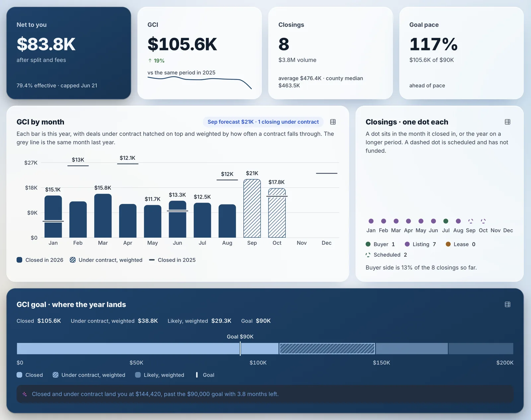The height and width of the screenshot is (420, 531).
Task: Click the dashed September scheduled dot
Action: [471, 221]
